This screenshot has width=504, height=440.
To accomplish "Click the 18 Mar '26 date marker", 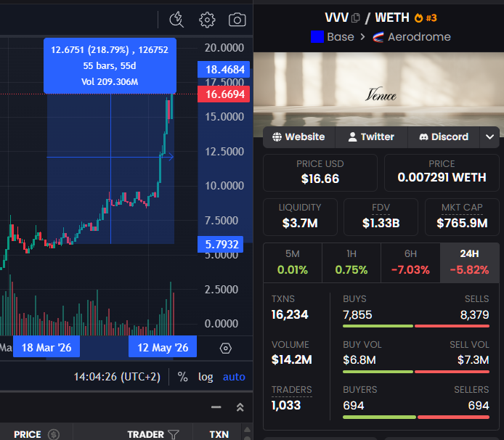I will point(46,348).
